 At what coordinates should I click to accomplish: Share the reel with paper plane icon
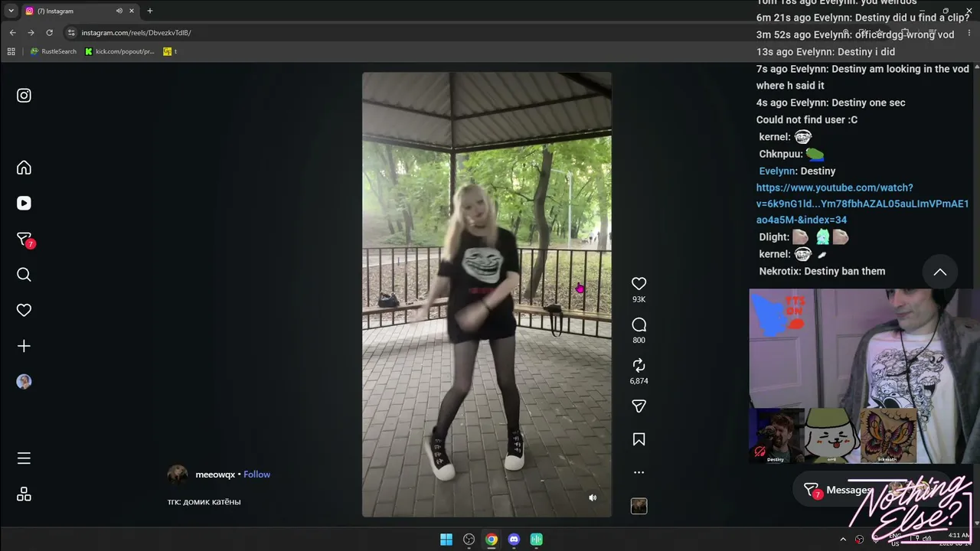coord(639,406)
